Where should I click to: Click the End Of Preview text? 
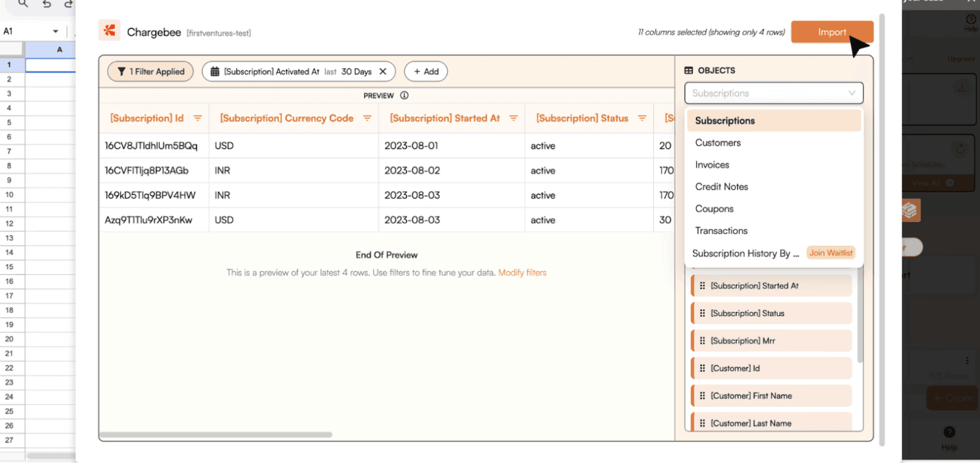[x=386, y=255]
